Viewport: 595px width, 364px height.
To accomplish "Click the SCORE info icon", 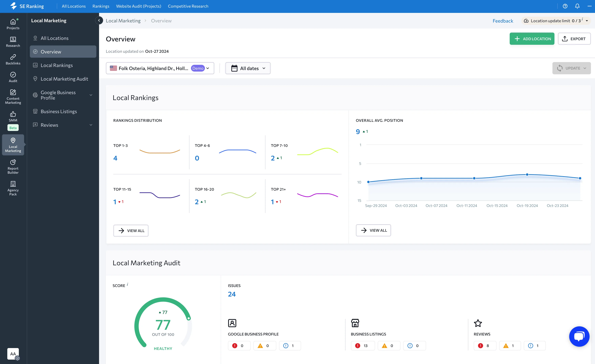I will click(128, 284).
